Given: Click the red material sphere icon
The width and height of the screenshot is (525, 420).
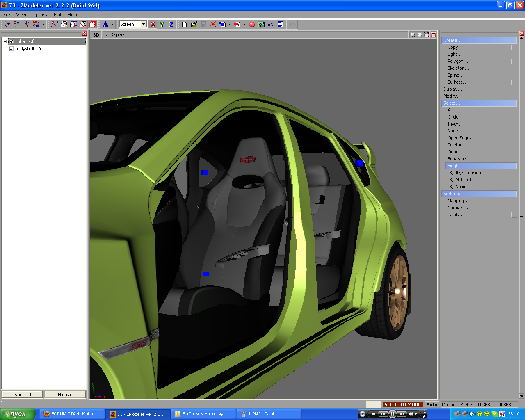Looking at the screenshot, I should pos(252,25).
